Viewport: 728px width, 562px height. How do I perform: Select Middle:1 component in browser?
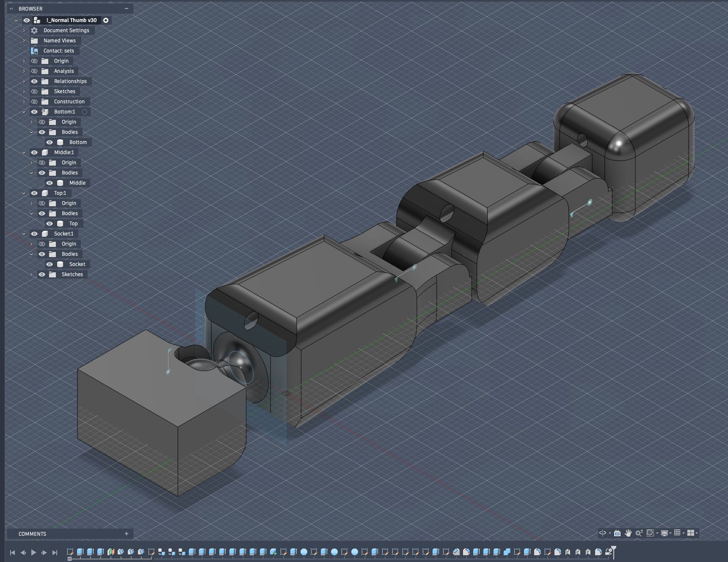coord(64,152)
